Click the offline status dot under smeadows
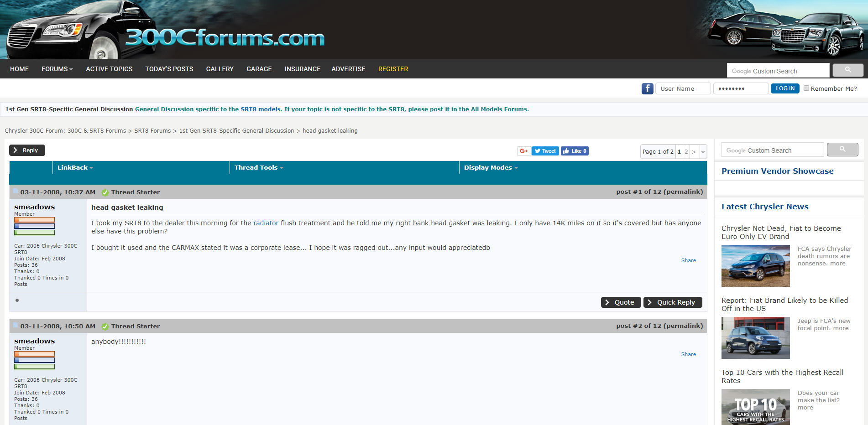Image resolution: width=868 pixels, height=425 pixels. pos(17,300)
